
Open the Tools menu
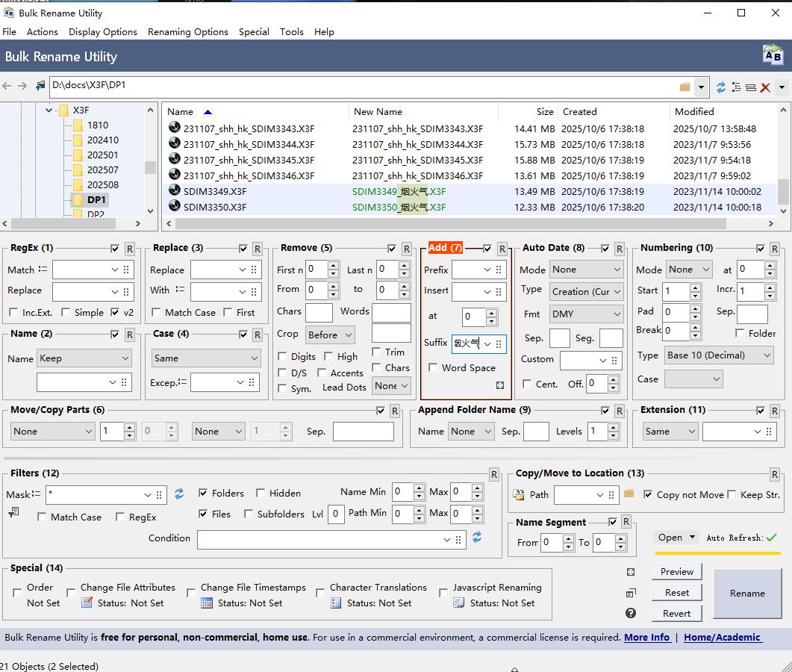pyautogui.click(x=292, y=32)
